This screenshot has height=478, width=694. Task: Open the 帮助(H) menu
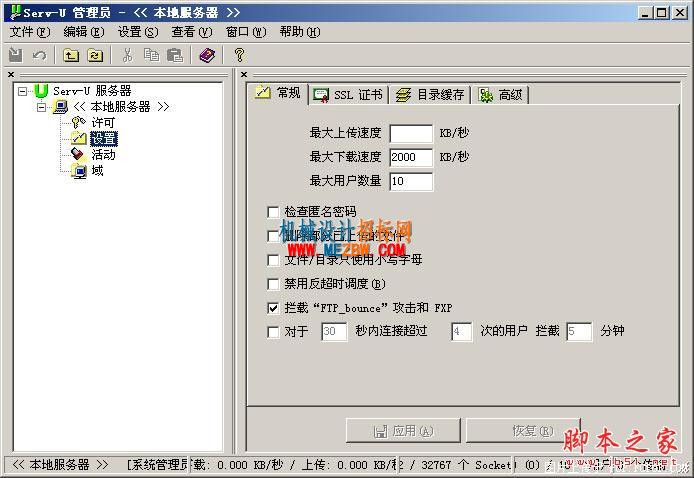point(300,32)
